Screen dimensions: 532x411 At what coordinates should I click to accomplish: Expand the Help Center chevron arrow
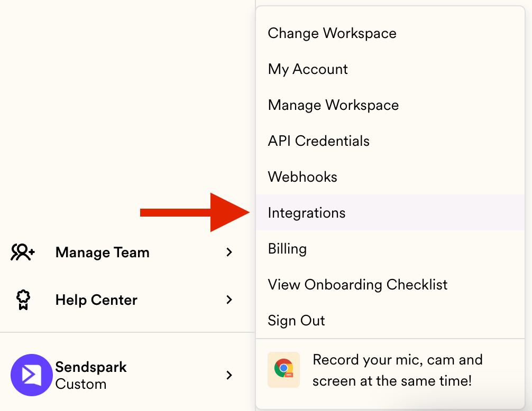tap(230, 300)
